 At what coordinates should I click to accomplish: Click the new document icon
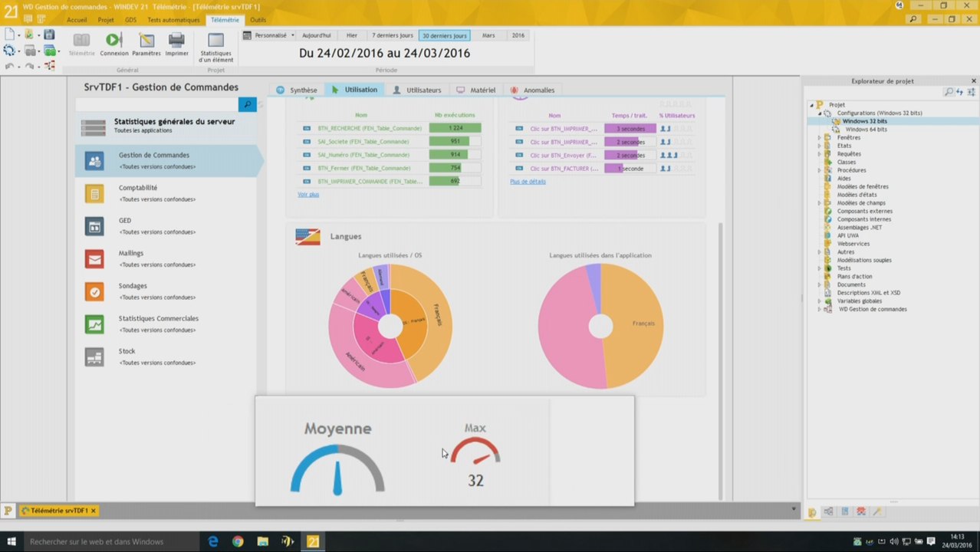pyautogui.click(x=9, y=34)
